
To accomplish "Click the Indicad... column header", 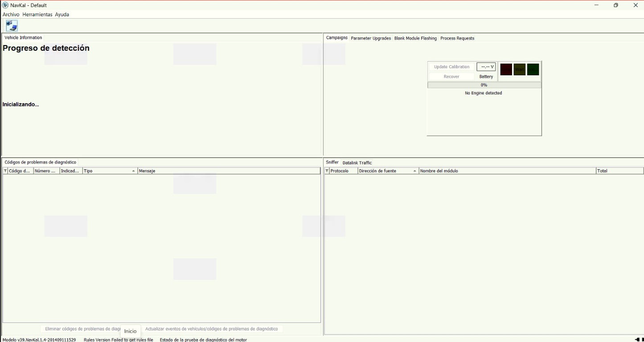I will [71, 171].
